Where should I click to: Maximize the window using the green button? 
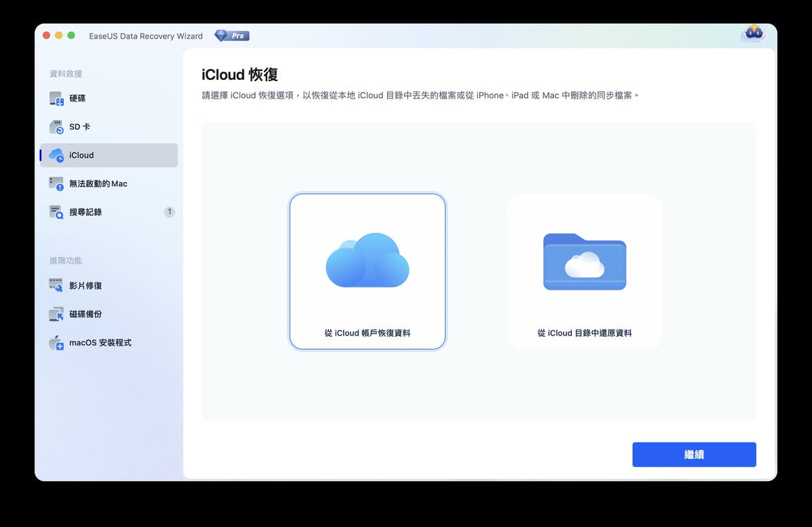(71, 36)
